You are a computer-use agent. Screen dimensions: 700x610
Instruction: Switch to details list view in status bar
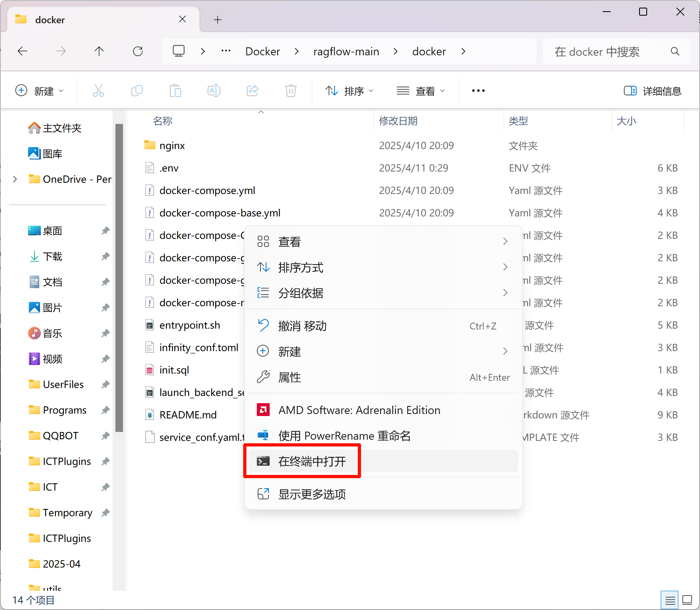coord(670,600)
